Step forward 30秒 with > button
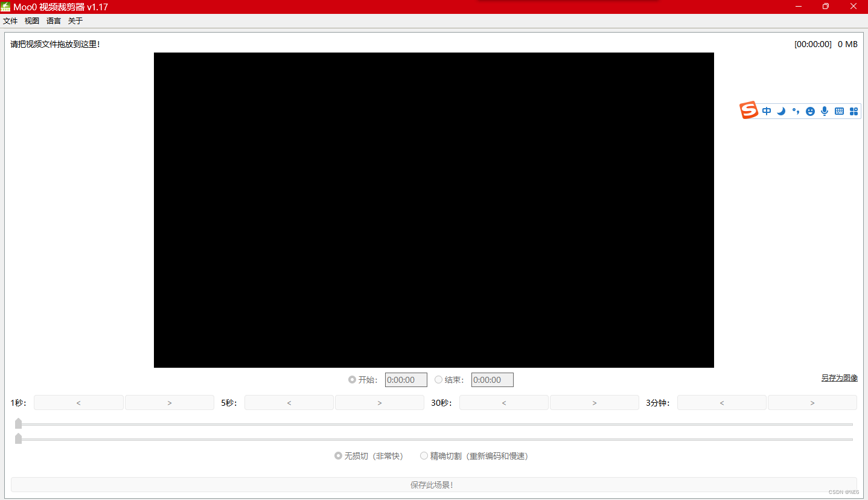Viewport: 868px width, 500px height. tap(595, 403)
